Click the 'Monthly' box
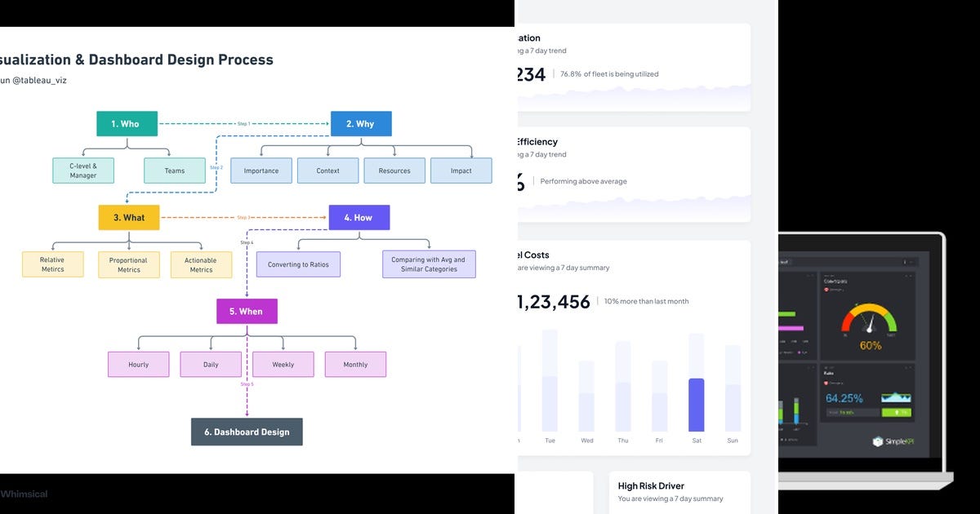 pyautogui.click(x=355, y=364)
